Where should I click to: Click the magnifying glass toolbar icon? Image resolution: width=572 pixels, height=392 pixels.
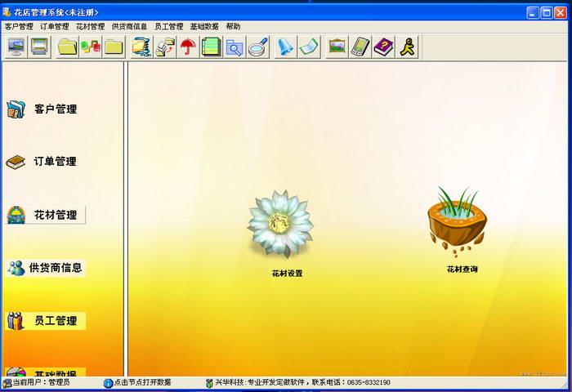(x=258, y=47)
